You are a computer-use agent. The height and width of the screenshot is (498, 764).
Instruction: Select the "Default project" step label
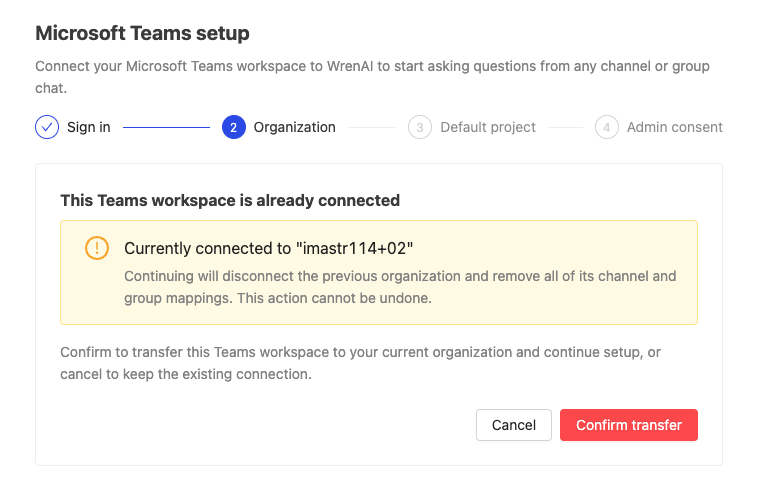488,127
